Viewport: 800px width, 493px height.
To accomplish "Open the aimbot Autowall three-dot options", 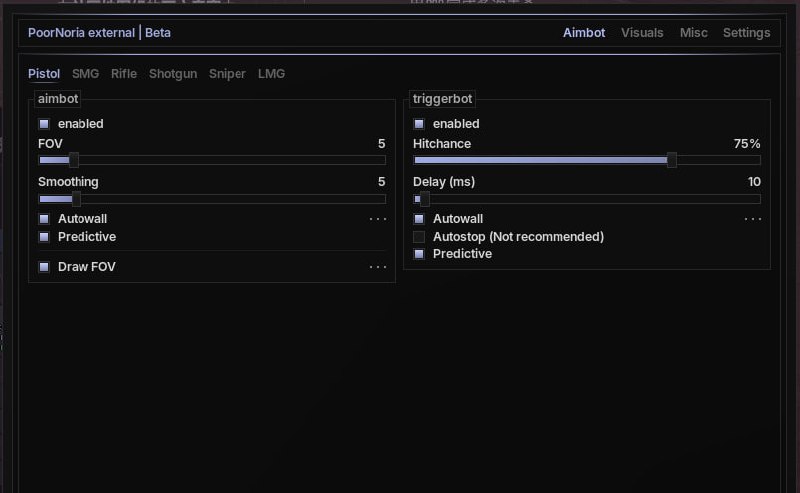I will tap(377, 219).
